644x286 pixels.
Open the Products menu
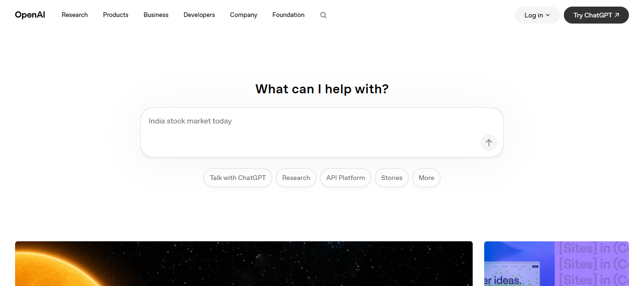(x=116, y=15)
